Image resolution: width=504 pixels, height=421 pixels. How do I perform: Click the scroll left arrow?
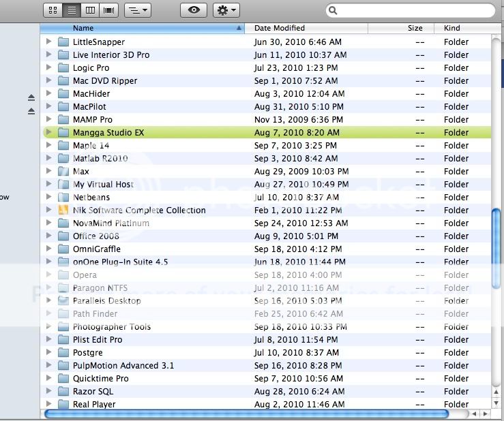(x=475, y=414)
